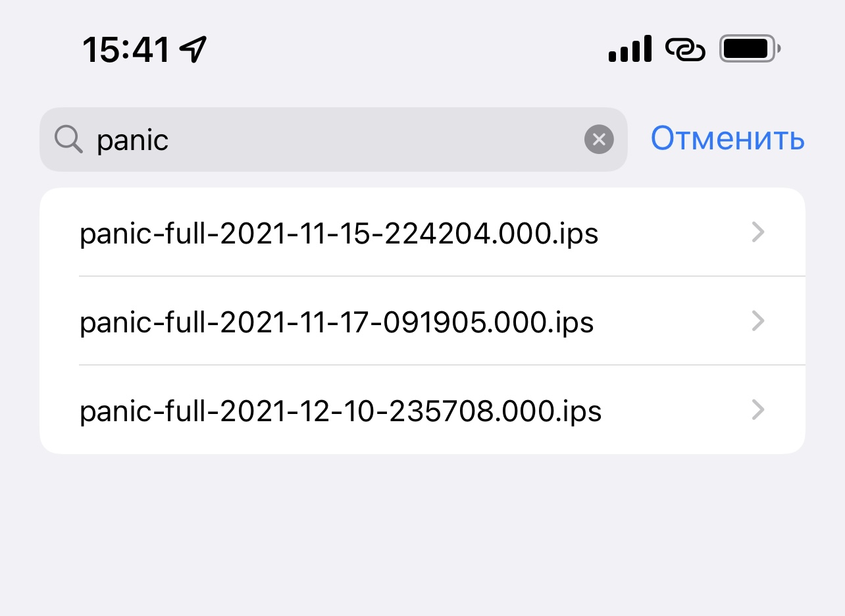Click the word 'panic' in search field

click(132, 140)
